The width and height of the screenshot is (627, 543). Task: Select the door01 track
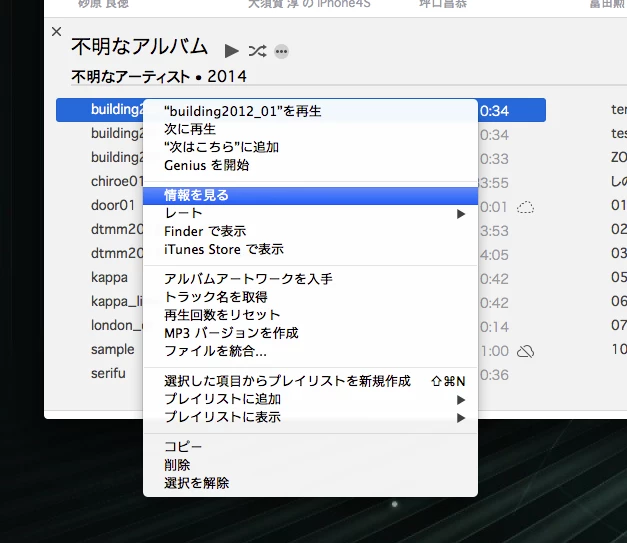(x=113, y=206)
